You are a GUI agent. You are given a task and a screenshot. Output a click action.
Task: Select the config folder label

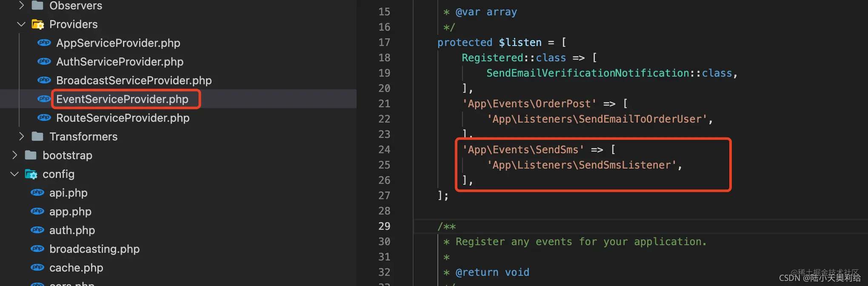click(58, 174)
